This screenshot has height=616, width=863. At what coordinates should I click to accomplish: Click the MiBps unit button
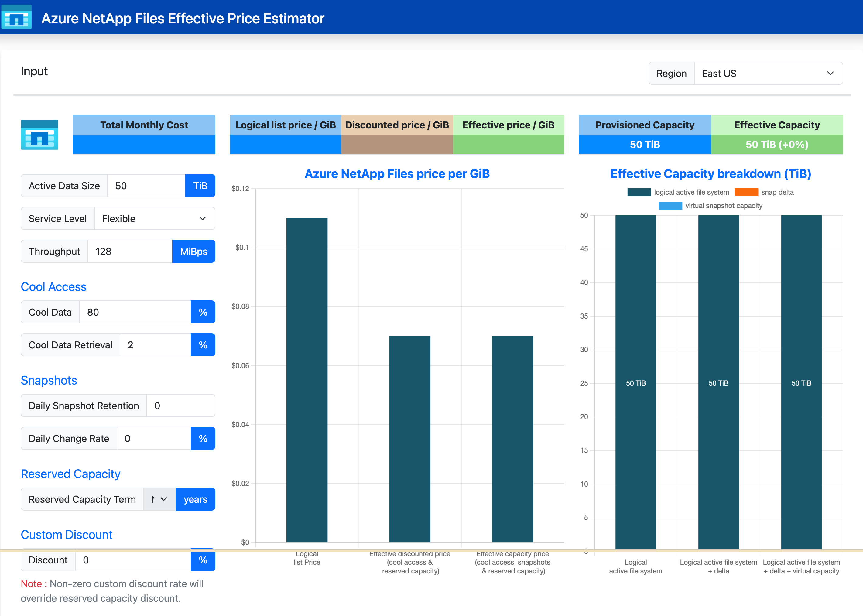tap(193, 252)
